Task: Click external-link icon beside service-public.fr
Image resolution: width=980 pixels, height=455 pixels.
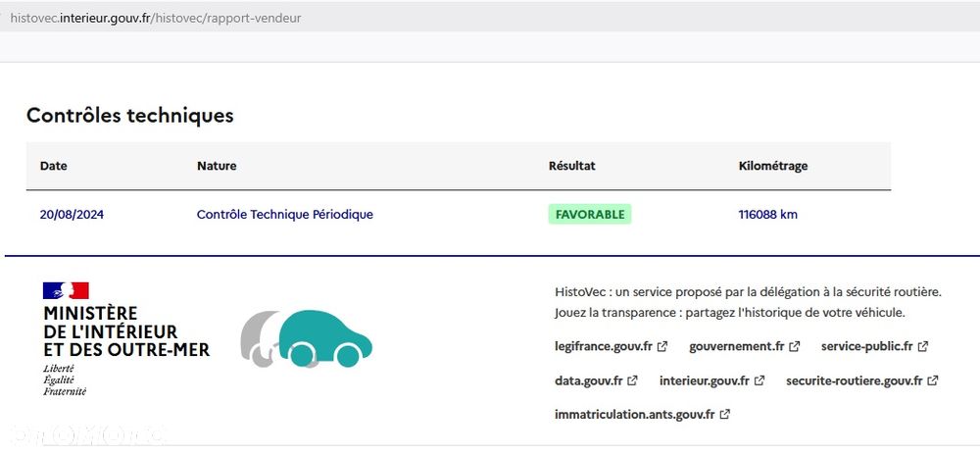Action: tap(923, 346)
